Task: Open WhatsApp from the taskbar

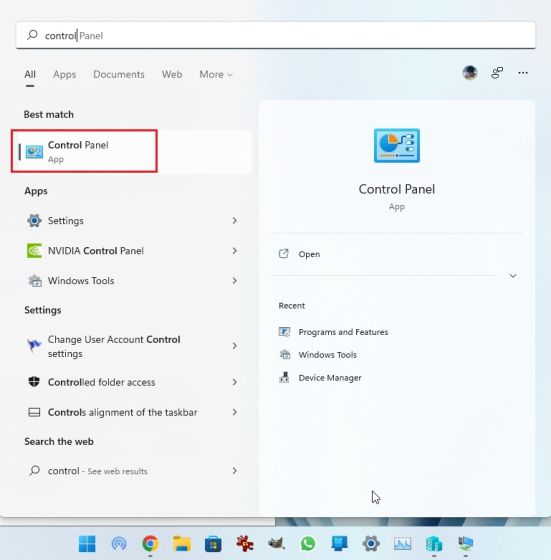Action: pyautogui.click(x=308, y=544)
